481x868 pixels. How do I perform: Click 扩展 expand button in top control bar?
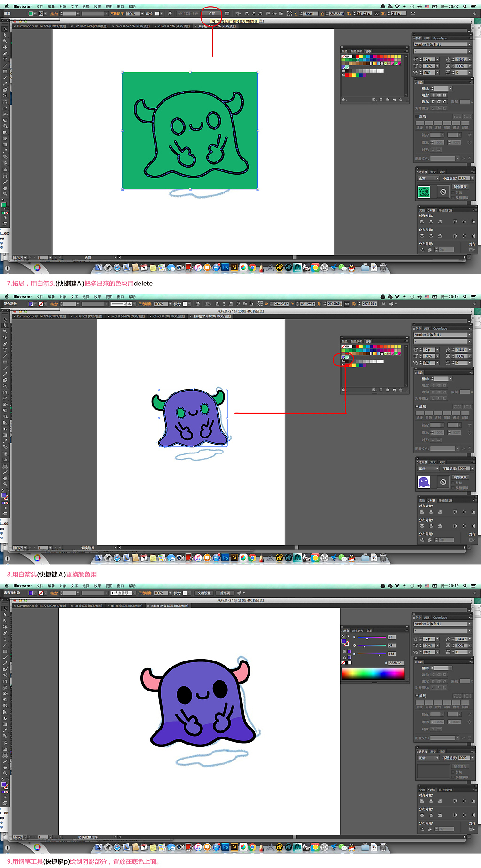(x=211, y=14)
